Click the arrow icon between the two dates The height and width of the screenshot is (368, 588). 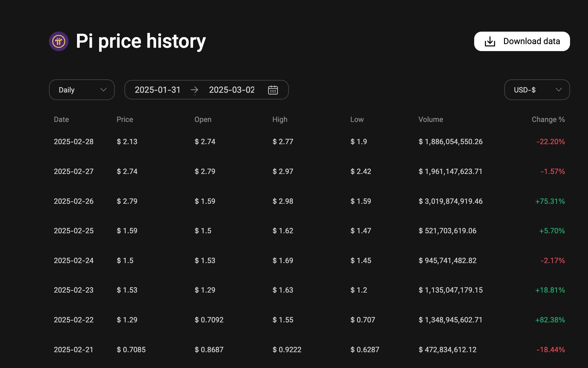pyautogui.click(x=194, y=90)
